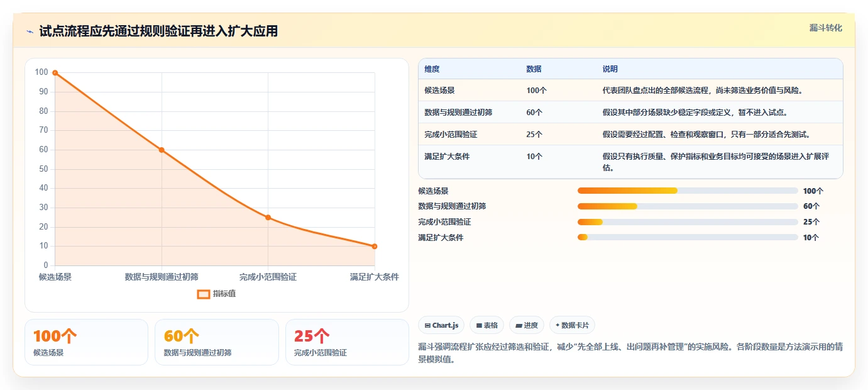Screen dimensions: 868x390
Task: Click table cell 数据与规则通过初筛 in 维度 column
Action: (x=458, y=113)
